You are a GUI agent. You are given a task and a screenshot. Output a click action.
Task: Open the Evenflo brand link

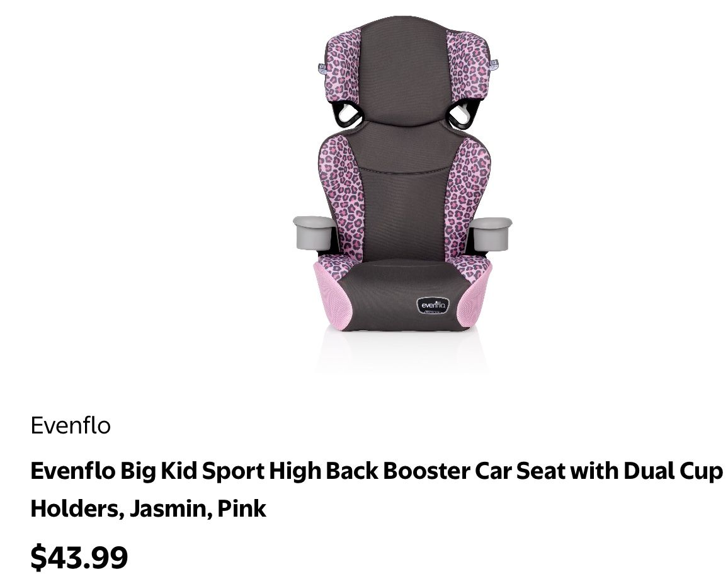click(x=71, y=425)
